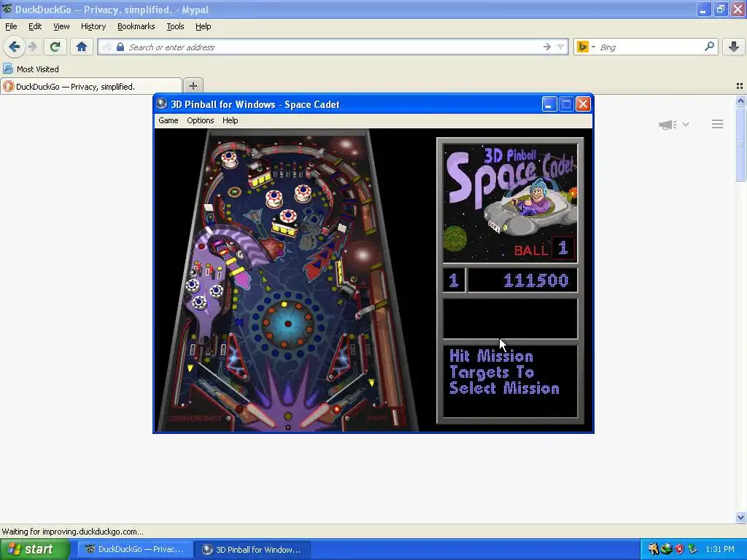
Task: Click the go arrow in address bar
Action: pyautogui.click(x=547, y=47)
